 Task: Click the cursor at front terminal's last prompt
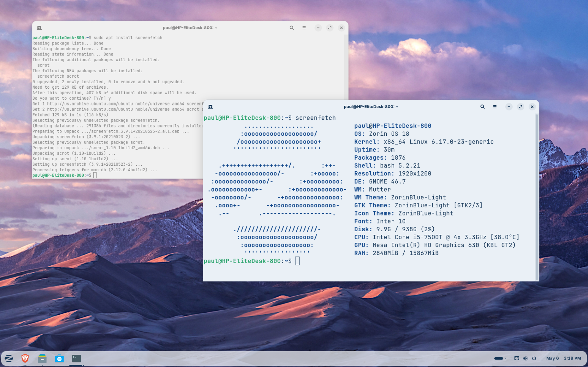click(297, 261)
